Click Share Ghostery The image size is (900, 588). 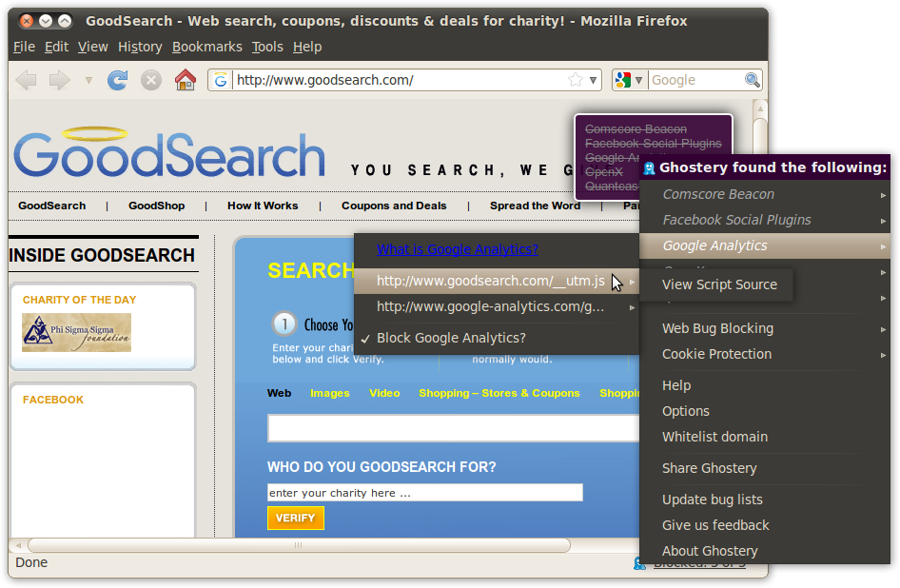(765, 468)
